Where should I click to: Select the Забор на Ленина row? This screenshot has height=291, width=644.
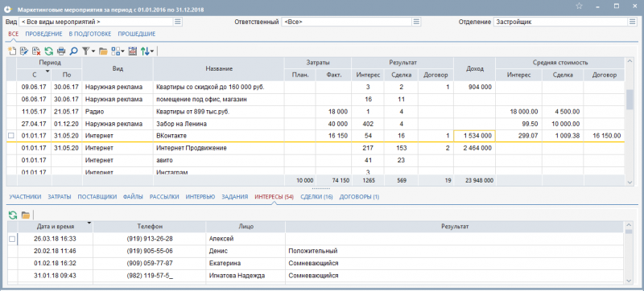pos(316,123)
